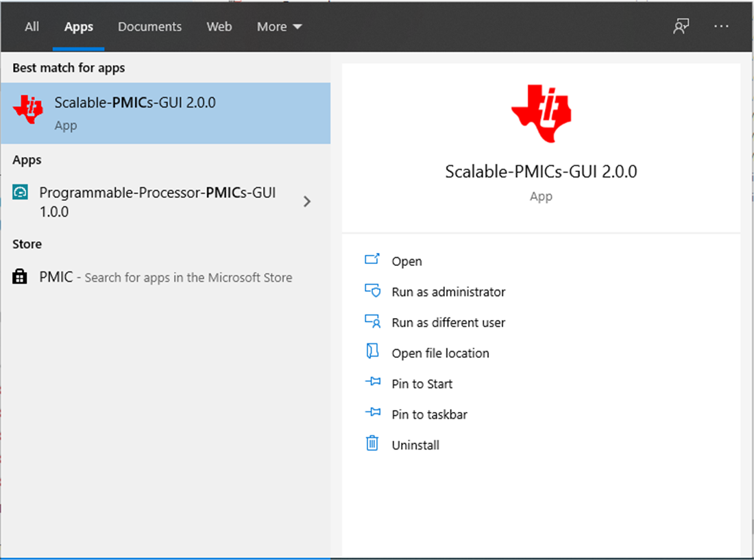Select the Scalable-PMICs-GUI 2.0.0 best match result
This screenshot has height=560, width=754.
point(165,113)
